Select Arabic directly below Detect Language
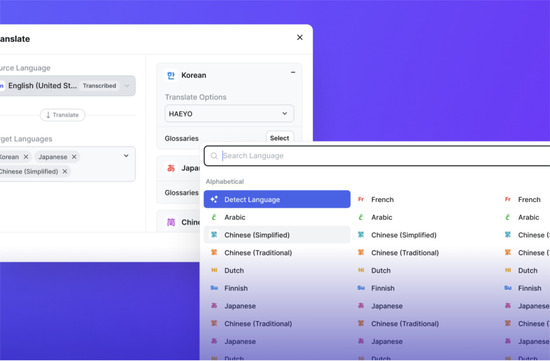The image size is (550, 361). coord(235,217)
